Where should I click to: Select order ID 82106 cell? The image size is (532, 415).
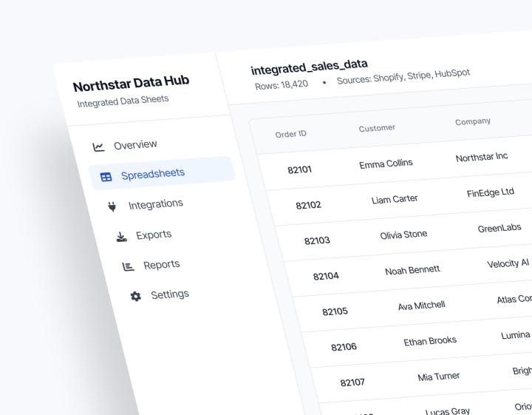tap(344, 347)
